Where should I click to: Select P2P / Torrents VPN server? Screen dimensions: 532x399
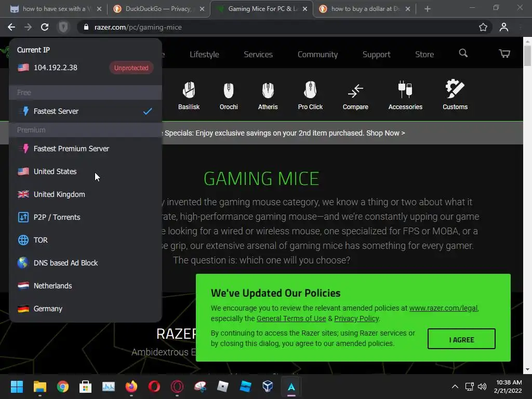point(85,217)
